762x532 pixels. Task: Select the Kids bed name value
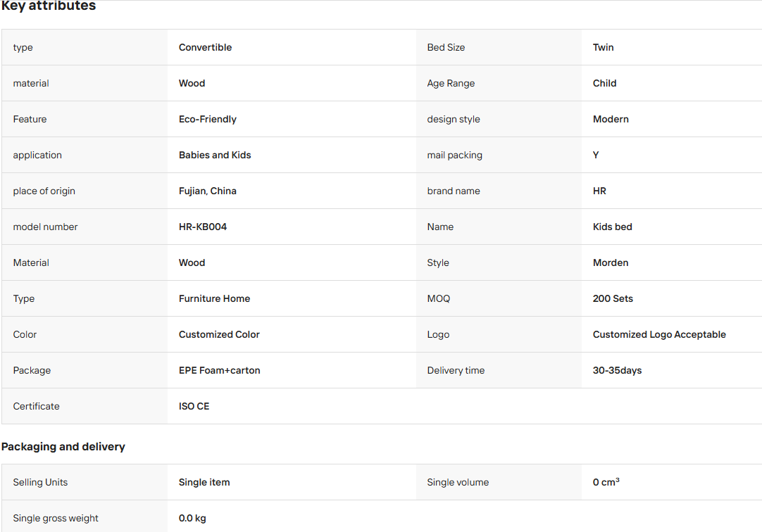[x=612, y=227]
